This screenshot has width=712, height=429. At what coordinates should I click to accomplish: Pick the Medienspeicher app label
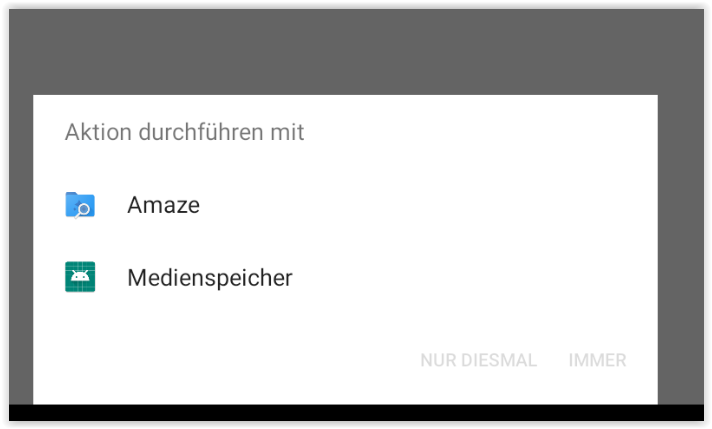(210, 278)
